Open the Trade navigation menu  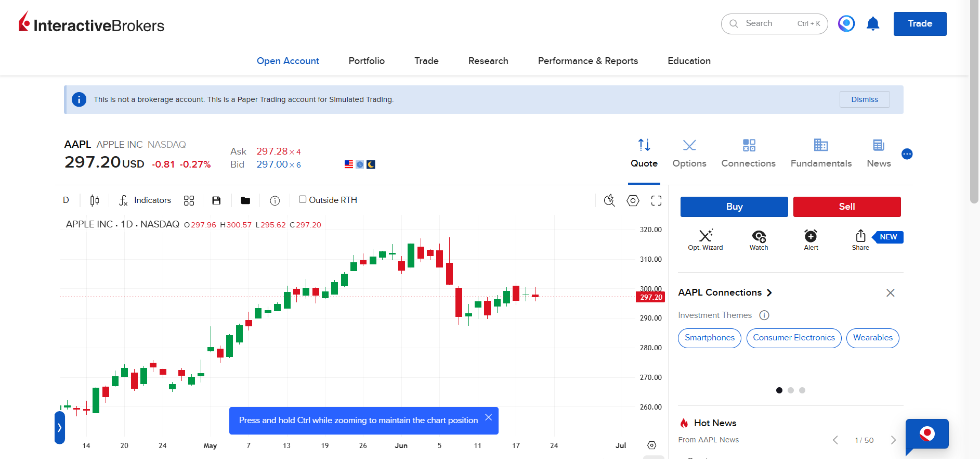tap(426, 61)
